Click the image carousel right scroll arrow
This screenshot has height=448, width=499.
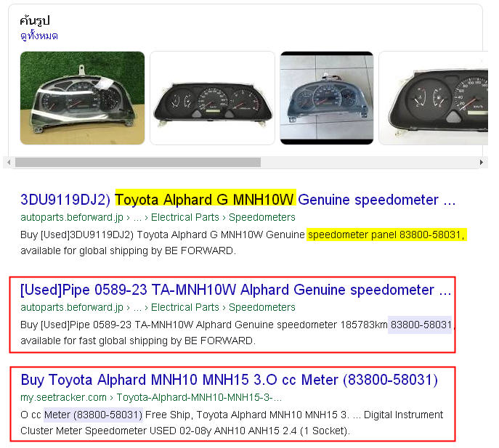pyautogui.click(x=482, y=162)
